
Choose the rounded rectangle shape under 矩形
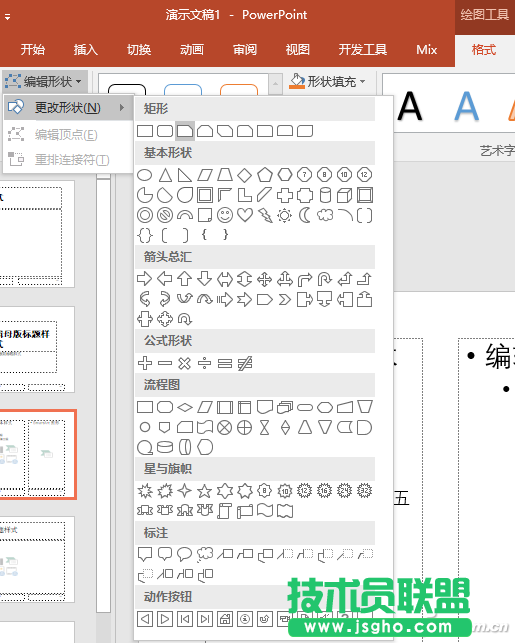click(165, 131)
